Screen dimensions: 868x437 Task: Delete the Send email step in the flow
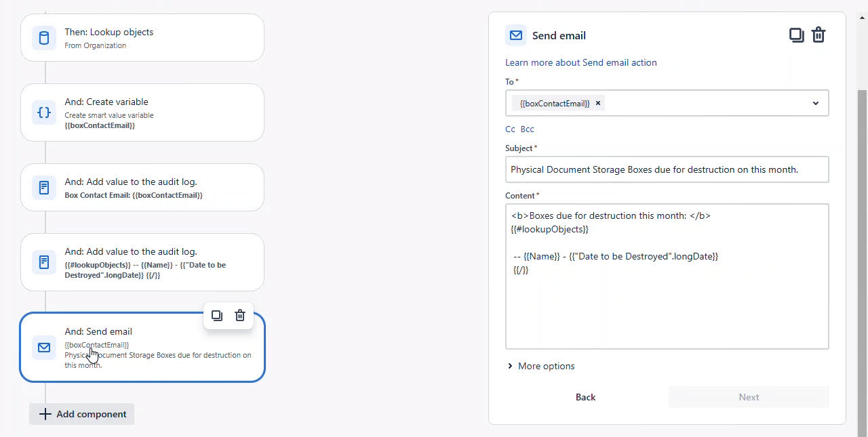[240, 316]
